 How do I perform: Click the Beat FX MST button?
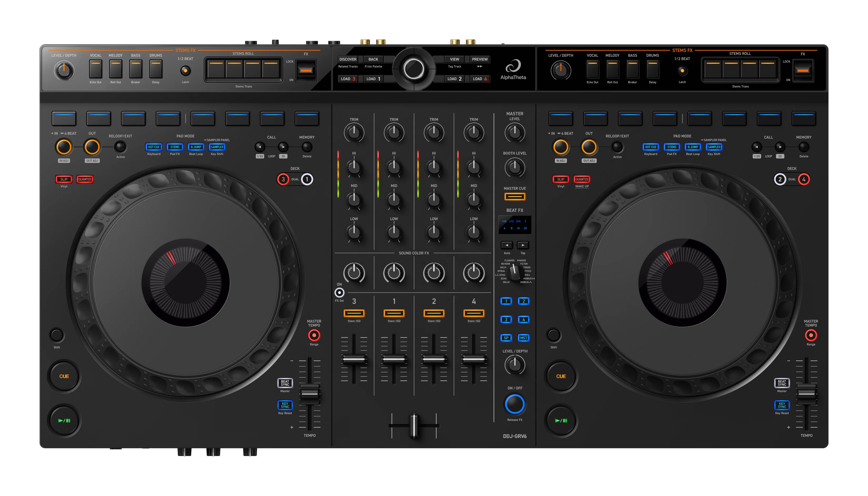coord(524,338)
